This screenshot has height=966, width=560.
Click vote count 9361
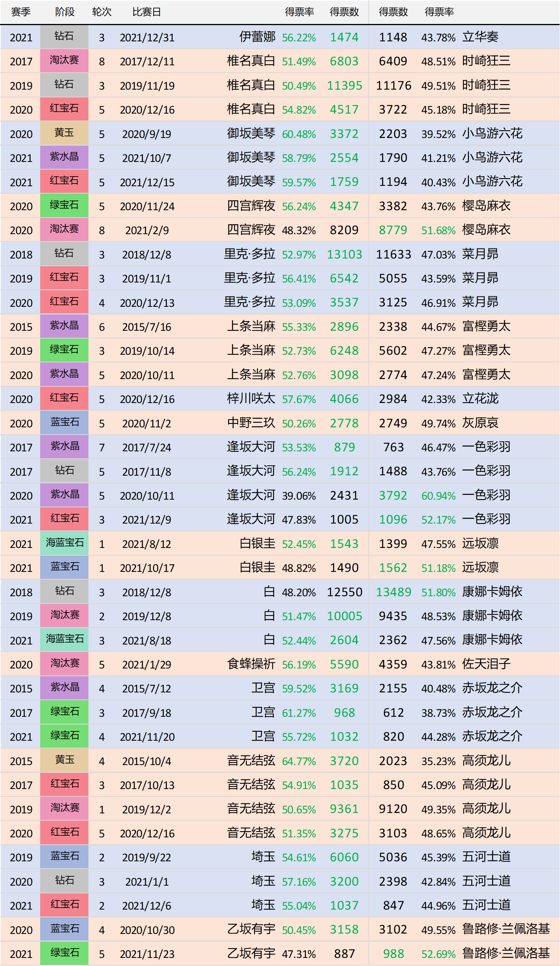pyautogui.click(x=344, y=809)
